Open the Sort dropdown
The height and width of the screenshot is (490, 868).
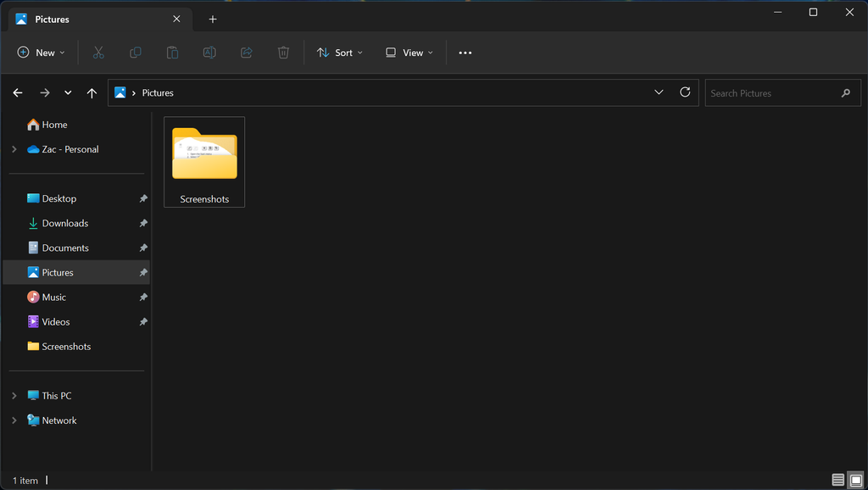pyautogui.click(x=339, y=52)
